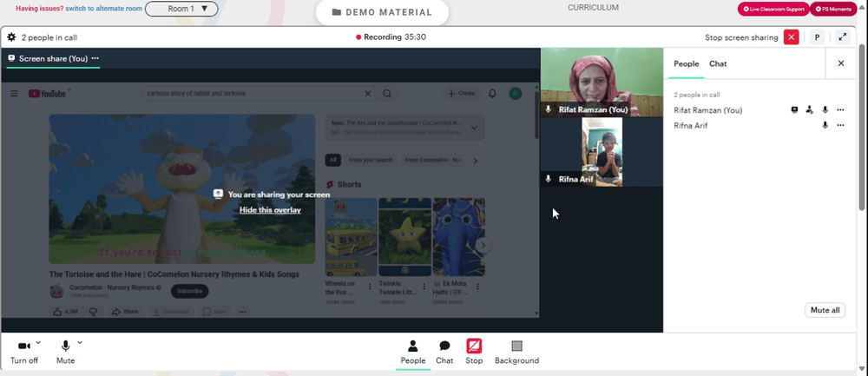Open options for Twinkle Twinkle short

point(424,287)
